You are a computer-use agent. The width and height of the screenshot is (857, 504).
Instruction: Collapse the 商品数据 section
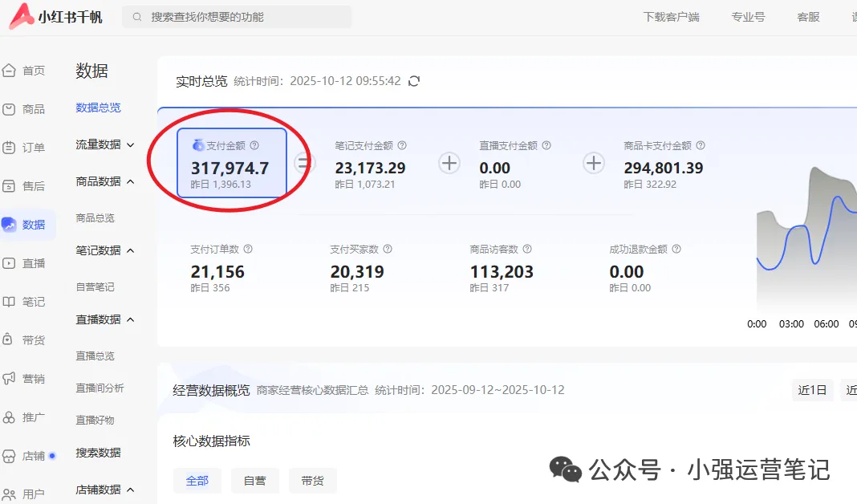pos(131,182)
